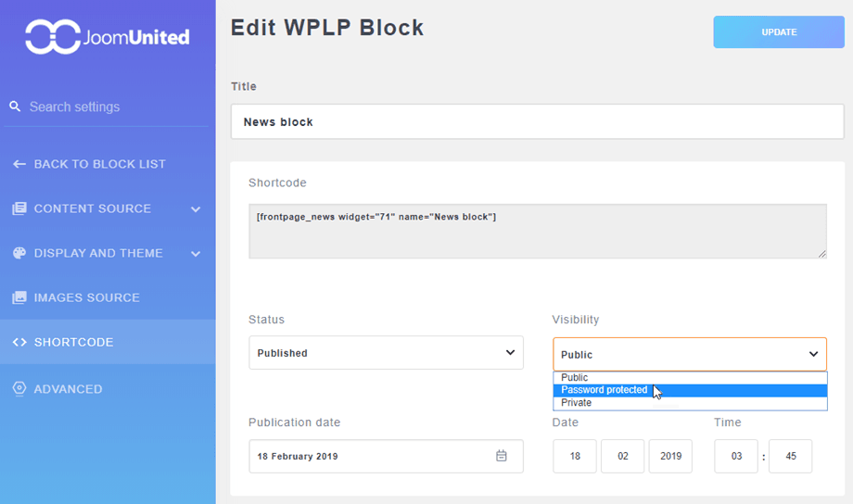The image size is (853, 504).
Task: Choose the Private visibility option
Action: click(577, 403)
